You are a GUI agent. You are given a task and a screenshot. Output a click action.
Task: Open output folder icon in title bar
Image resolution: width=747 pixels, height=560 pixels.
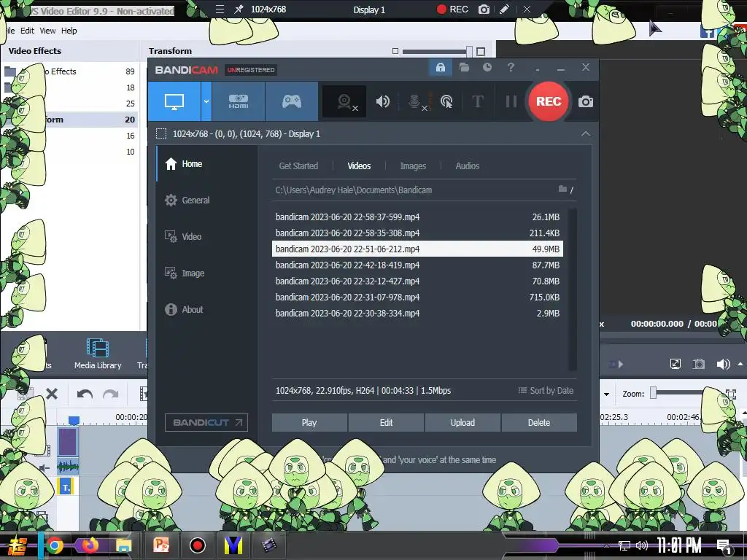point(464,68)
